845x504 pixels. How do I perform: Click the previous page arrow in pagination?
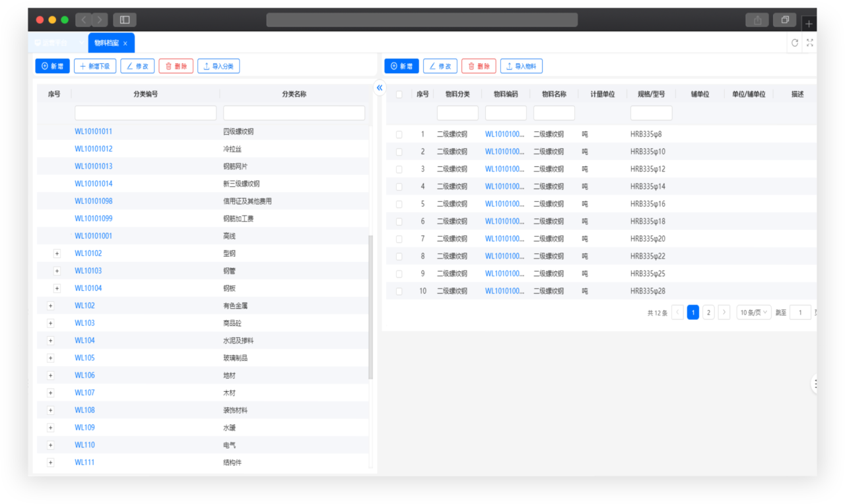coord(678,312)
